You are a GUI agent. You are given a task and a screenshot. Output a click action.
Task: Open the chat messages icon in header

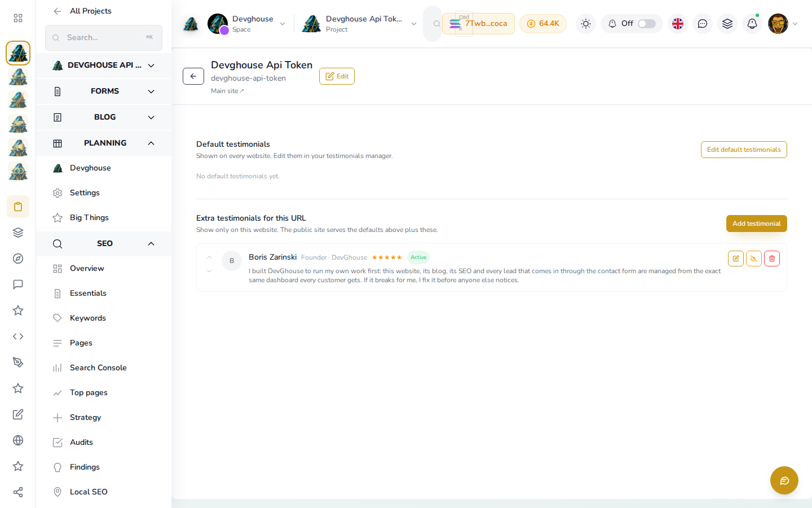703,24
